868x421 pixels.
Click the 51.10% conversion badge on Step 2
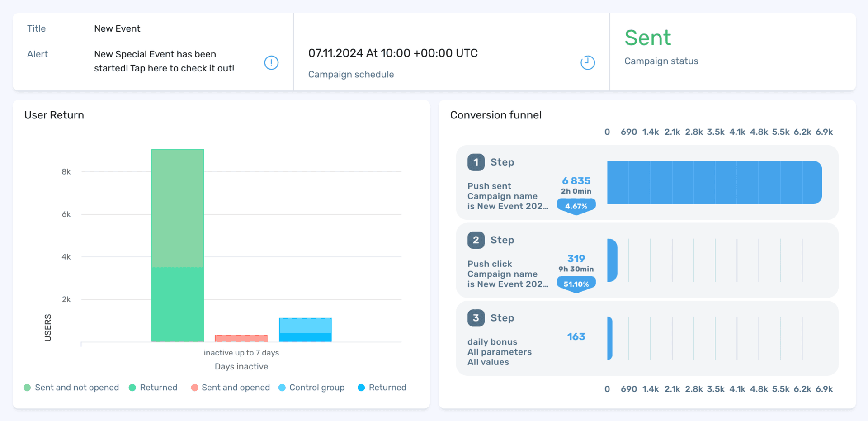tap(576, 284)
